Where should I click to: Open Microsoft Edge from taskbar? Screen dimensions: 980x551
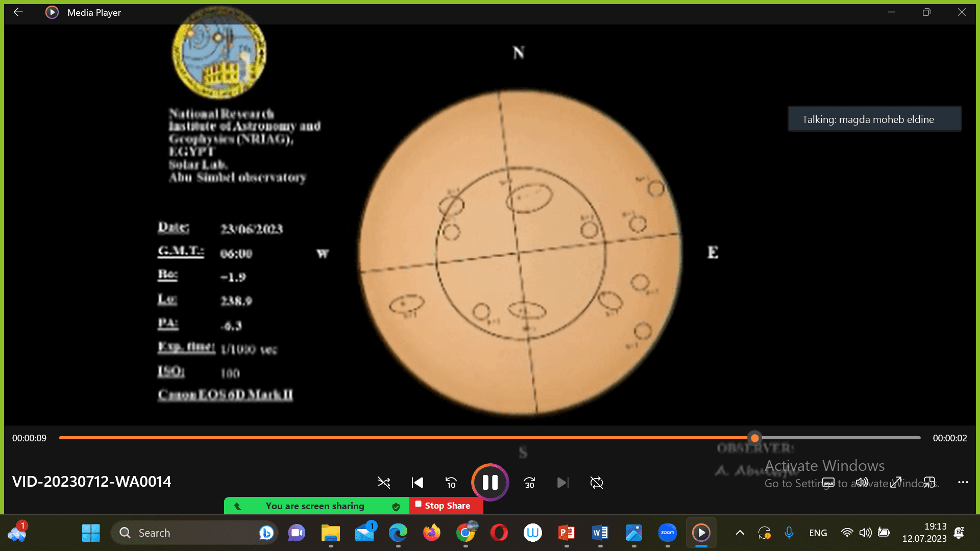(398, 533)
